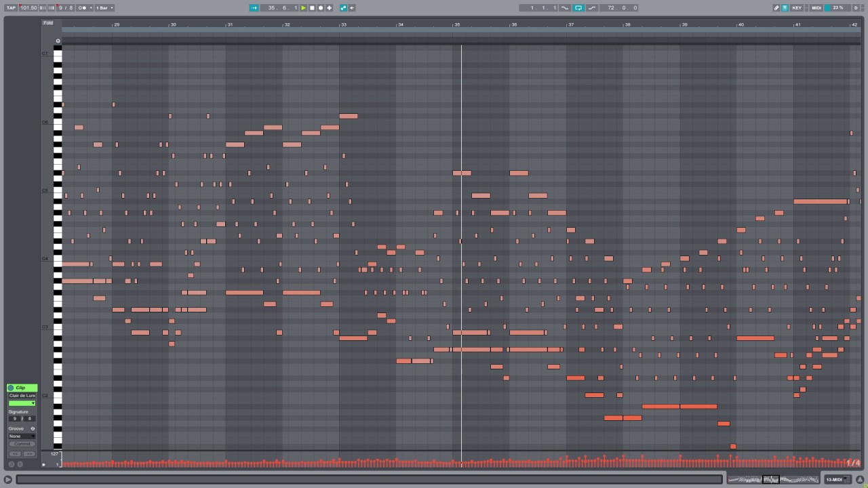Toggle the MIDI map mode button
Viewport: 868px width, 488px height.
coord(816,8)
